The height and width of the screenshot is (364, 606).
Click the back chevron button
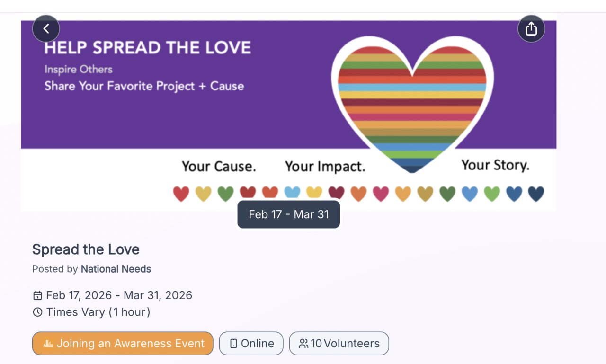pos(46,28)
